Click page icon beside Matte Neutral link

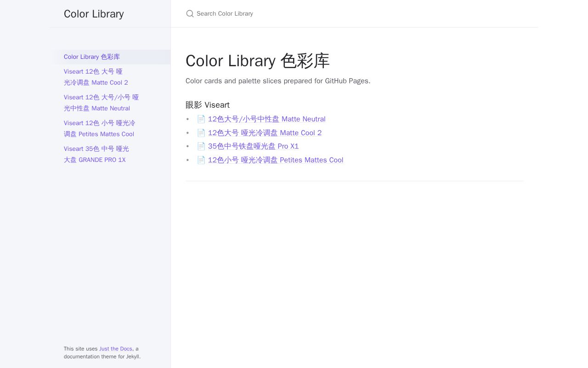coord(201,119)
